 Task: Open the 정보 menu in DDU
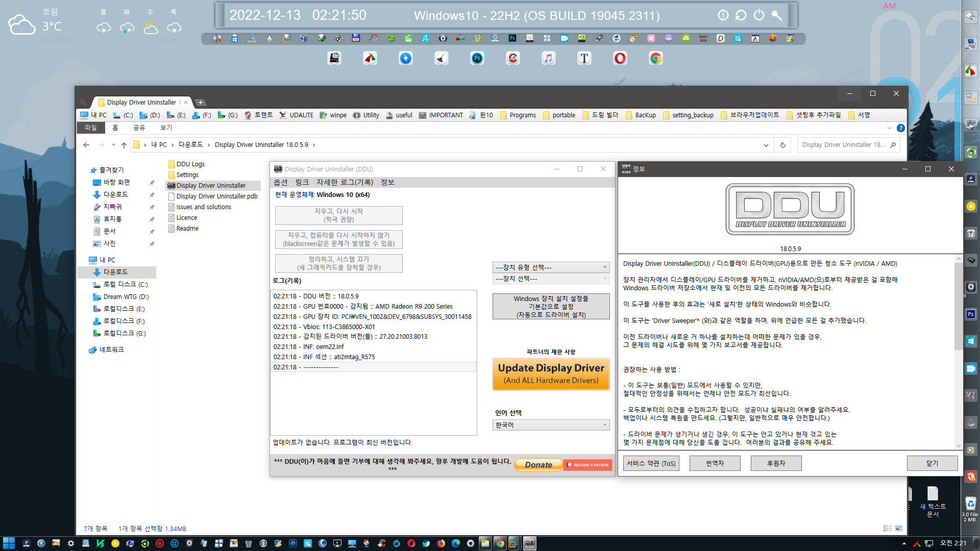coord(387,182)
